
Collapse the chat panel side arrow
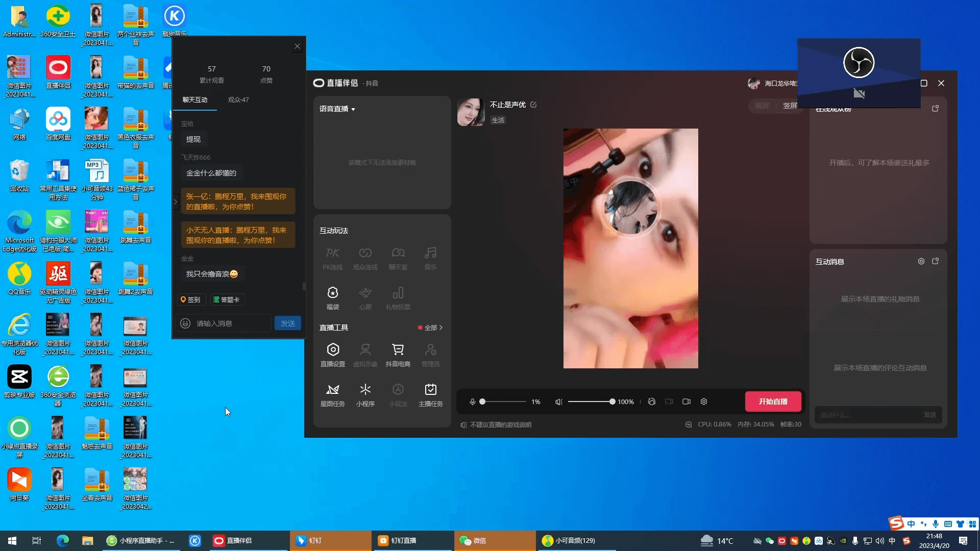pos(176,202)
